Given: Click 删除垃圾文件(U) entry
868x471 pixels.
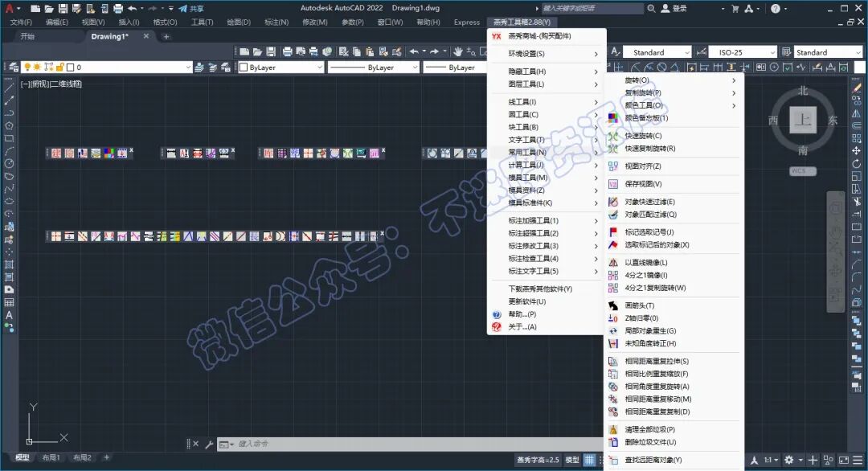Looking at the screenshot, I should click(x=674, y=442).
